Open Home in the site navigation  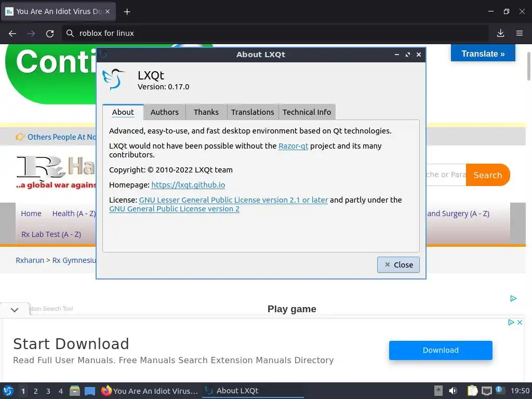click(x=31, y=214)
